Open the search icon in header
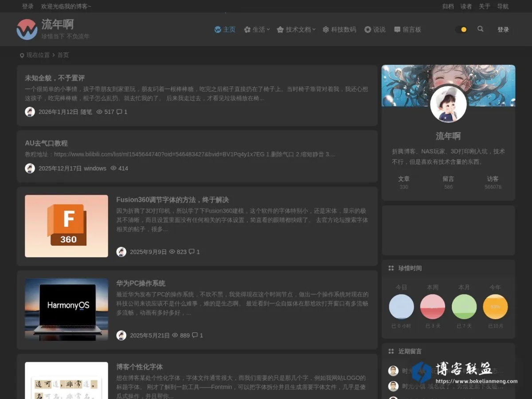This screenshot has width=532, height=399. (x=481, y=29)
